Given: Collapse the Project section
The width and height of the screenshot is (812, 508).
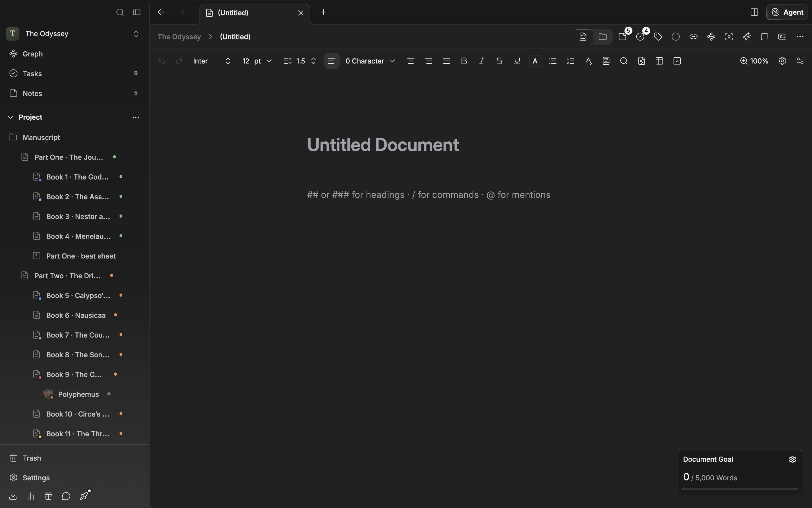Looking at the screenshot, I should pyautogui.click(x=10, y=117).
